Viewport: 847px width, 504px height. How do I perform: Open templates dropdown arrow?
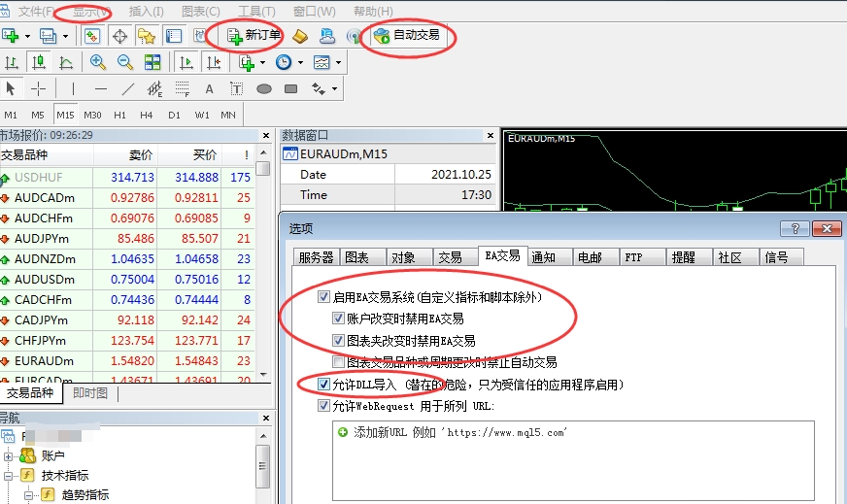pyautogui.click(x=338, y=63)
